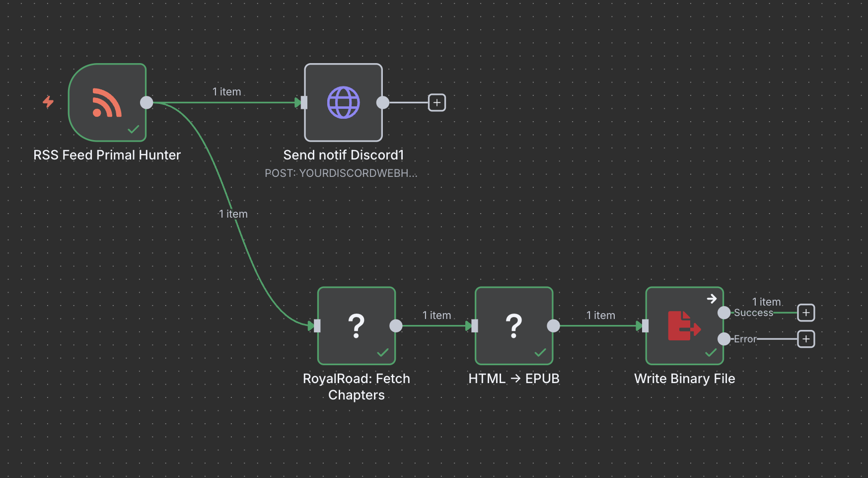The width and height of the screenshot is (868, 478).
Task: Click the RSS Feed node success checkmark
Action: (x=133, y=129)
